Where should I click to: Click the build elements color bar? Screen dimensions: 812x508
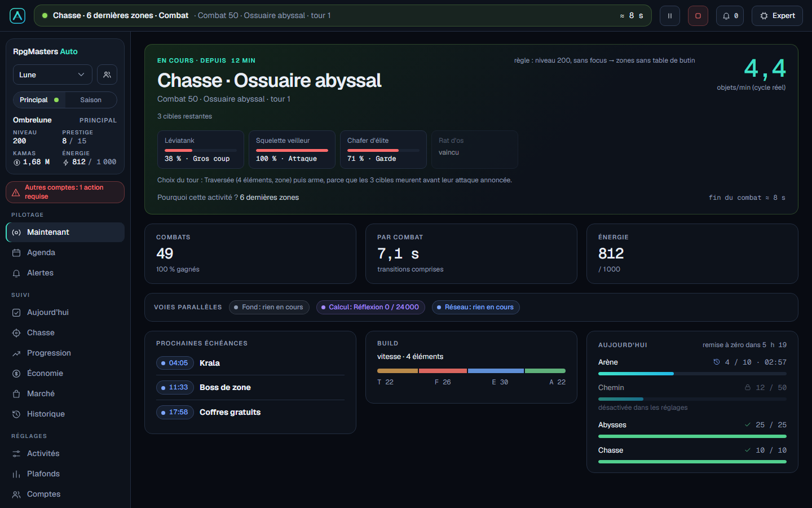471,371
